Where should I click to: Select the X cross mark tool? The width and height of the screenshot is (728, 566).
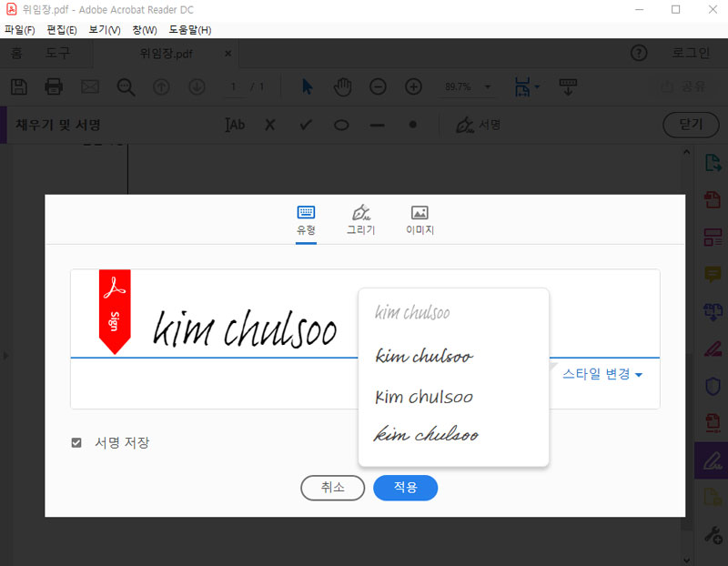click(269, 125)
